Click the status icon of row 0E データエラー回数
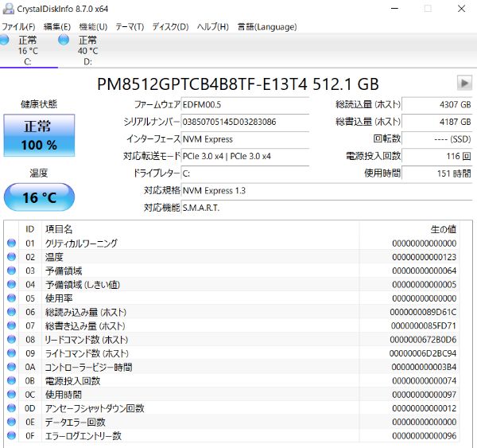 (x=12, y=422)
